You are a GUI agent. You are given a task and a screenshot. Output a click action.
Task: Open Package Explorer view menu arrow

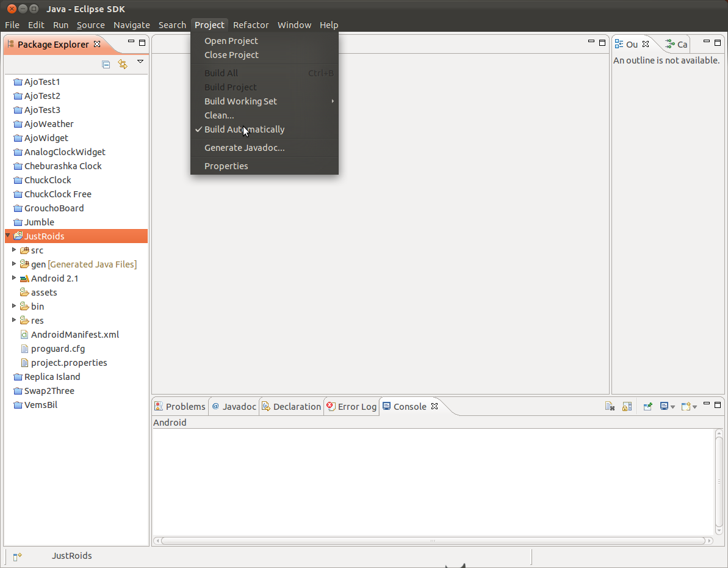[140, 61]
